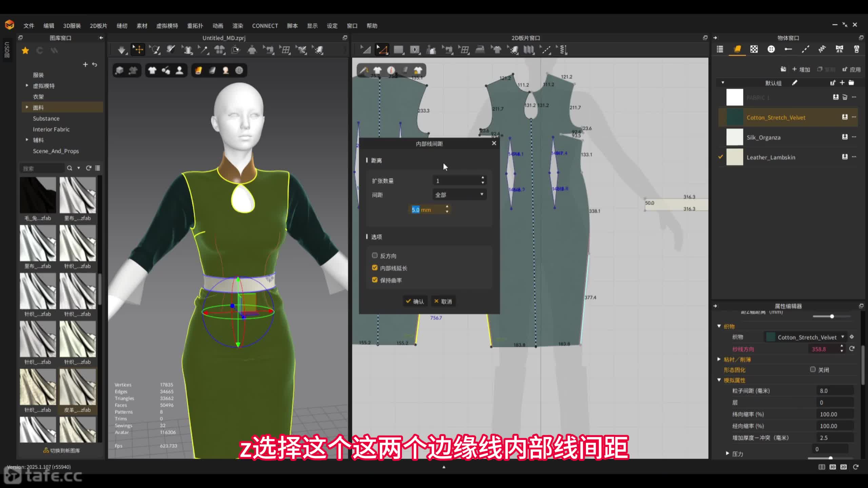
Task: Click the Silk_Organza color swatch
Action: pyautogui.click(x=734, y=137)
